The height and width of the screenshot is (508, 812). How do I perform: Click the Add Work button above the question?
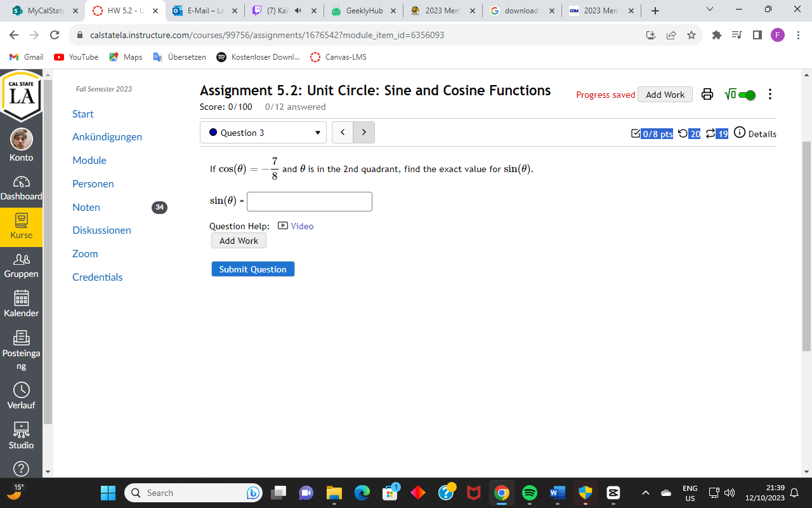[x=665, y=94]
